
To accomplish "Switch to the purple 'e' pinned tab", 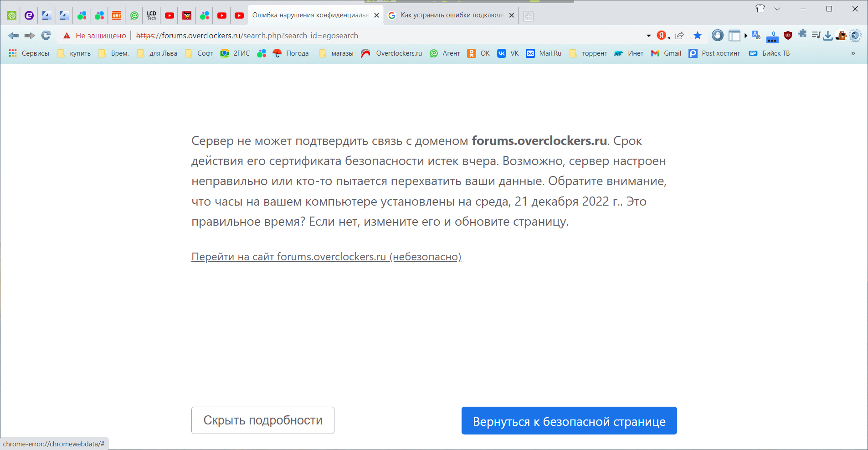I will pos(29,16).
